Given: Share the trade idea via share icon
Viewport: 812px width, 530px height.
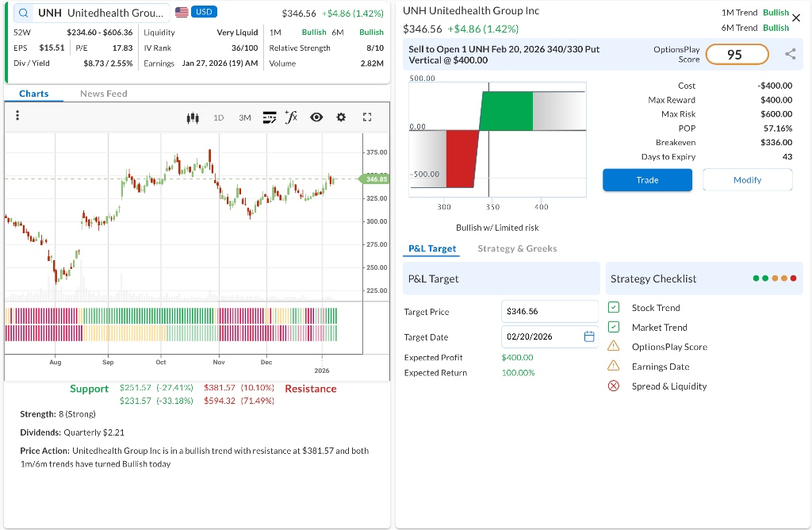Looking at the screenshot, I should point(790,54).
